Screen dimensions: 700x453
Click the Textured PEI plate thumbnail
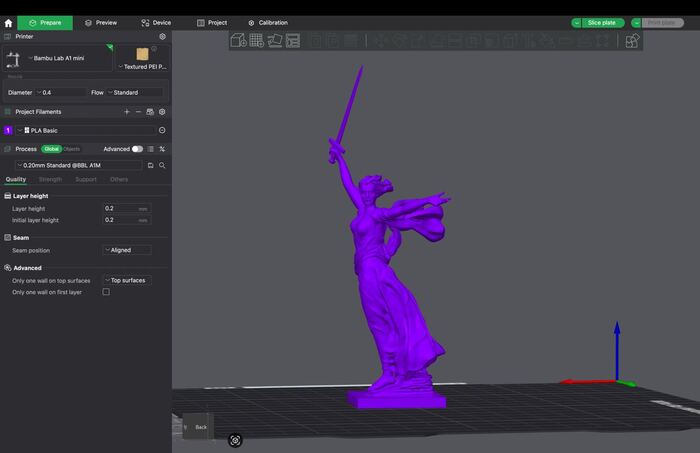tap(142, 54)
